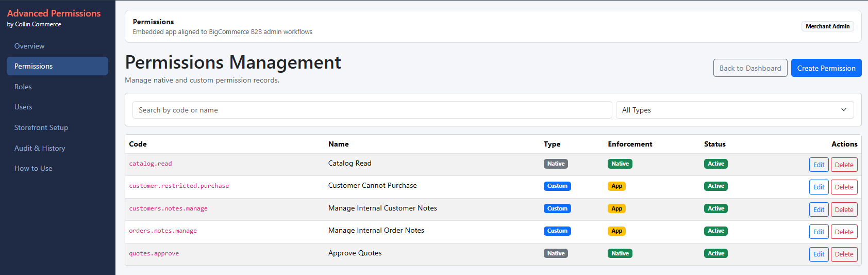Click Native enforcement badge for catalog.read
Image resolution: width=868 pixels, height=275 pixels.
click(x=620, y=164)
